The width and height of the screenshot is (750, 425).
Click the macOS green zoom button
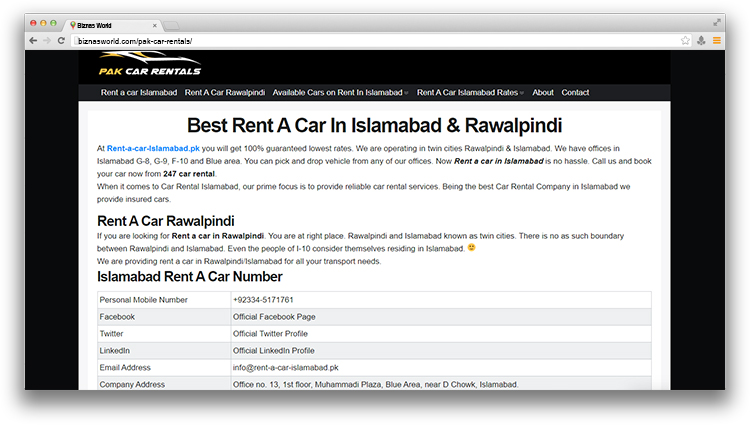[x=53, y=23]
